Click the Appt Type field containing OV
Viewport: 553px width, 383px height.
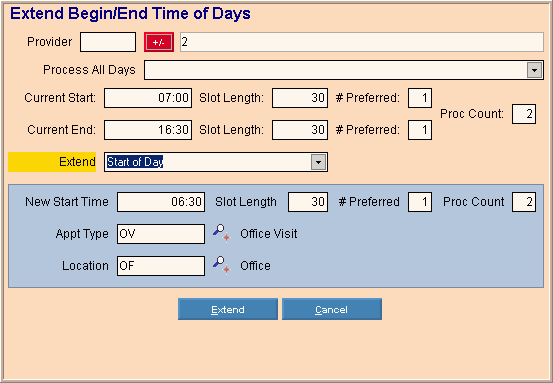161,234
